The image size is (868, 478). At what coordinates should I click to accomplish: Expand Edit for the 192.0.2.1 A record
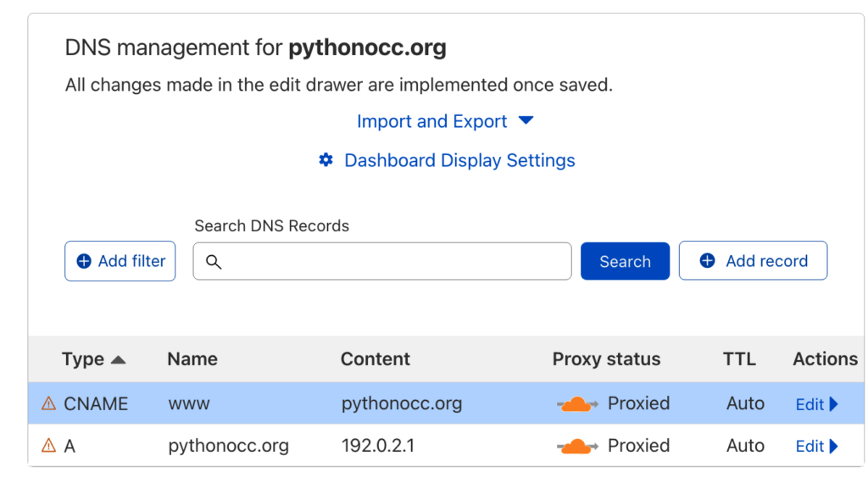(x=816, y=446)
